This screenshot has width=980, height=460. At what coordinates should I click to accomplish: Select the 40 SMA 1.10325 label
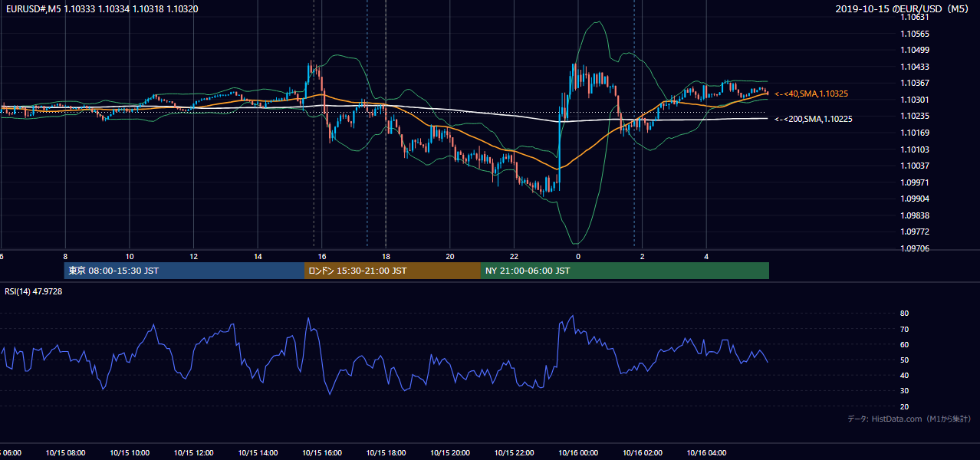pyautogui.click(x=812, y=94)
